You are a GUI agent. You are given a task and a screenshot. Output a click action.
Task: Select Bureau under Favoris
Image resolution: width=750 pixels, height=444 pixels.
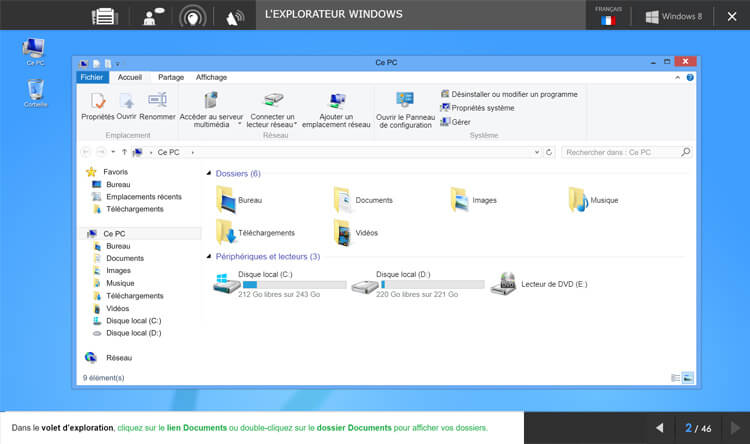point(118,185)
